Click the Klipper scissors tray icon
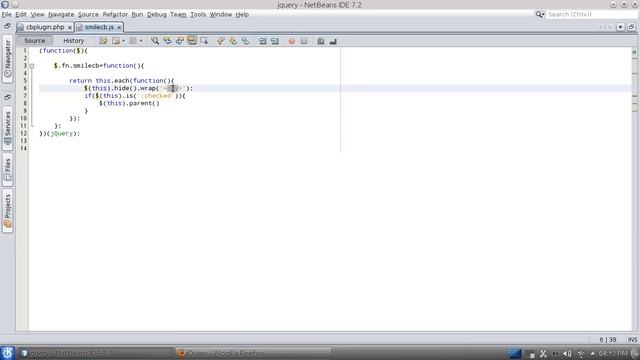This screenshot has width=640, height=360. [x=543, y=353]
